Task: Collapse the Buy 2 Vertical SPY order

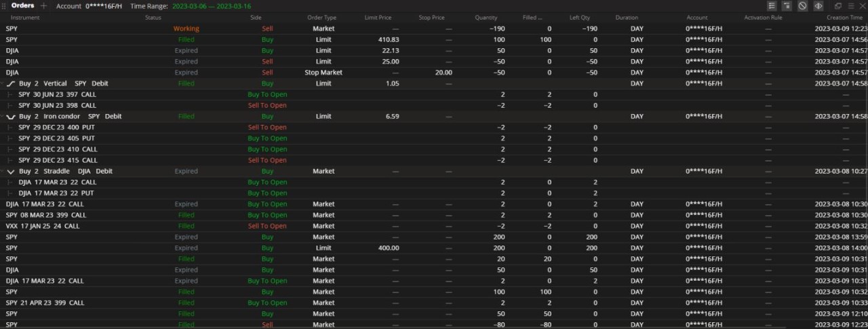Action: tap(3, 83)
